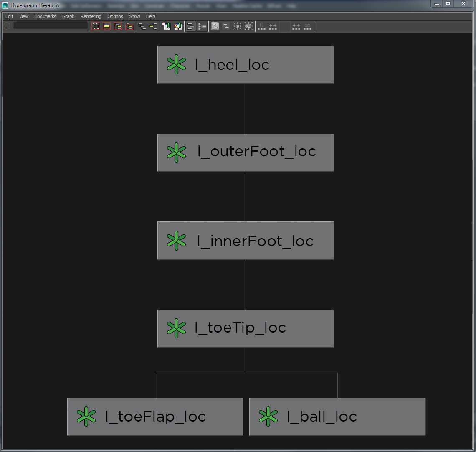Select the l_outerFoot_loc node

(x=246, y=152)
